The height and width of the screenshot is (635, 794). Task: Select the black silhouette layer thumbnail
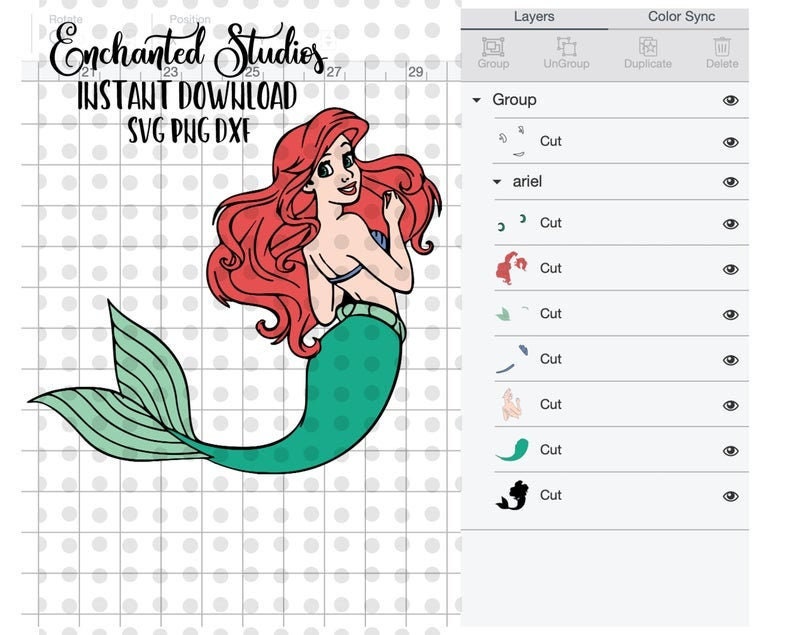point(512,495)
